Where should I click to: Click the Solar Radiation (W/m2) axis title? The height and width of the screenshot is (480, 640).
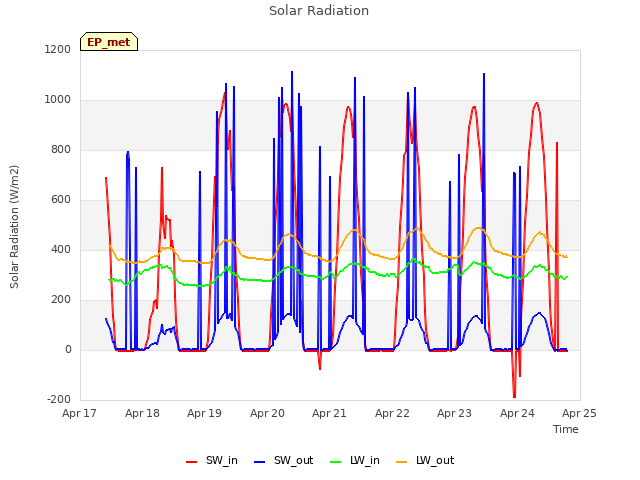click(14, 227)
